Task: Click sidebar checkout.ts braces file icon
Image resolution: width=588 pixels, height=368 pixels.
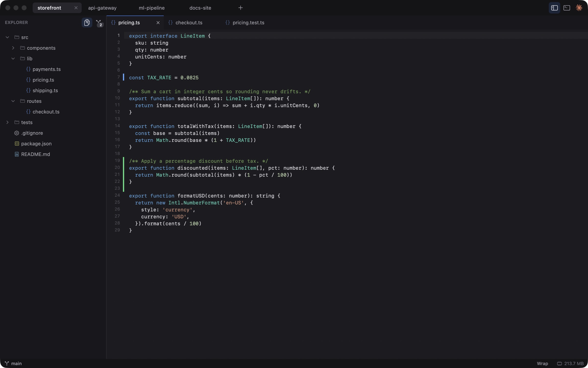Action: (x=28, y=112)
